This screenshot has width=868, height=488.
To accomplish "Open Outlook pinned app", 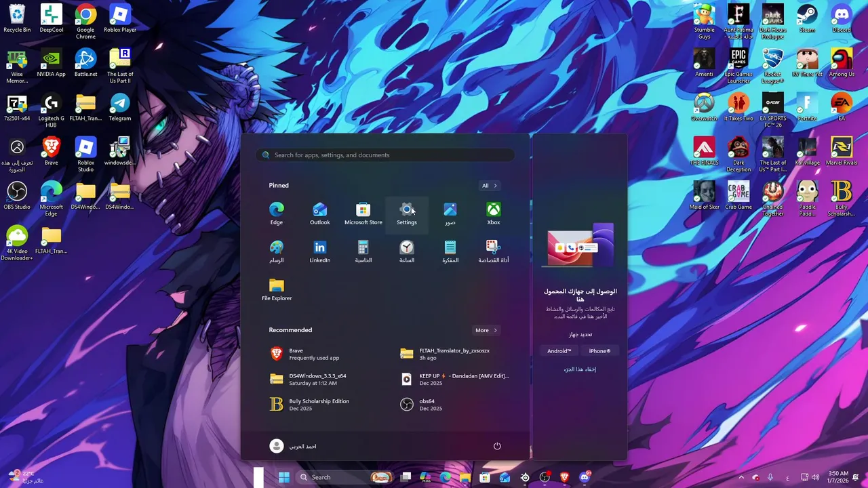I will (x=320, y=213).
